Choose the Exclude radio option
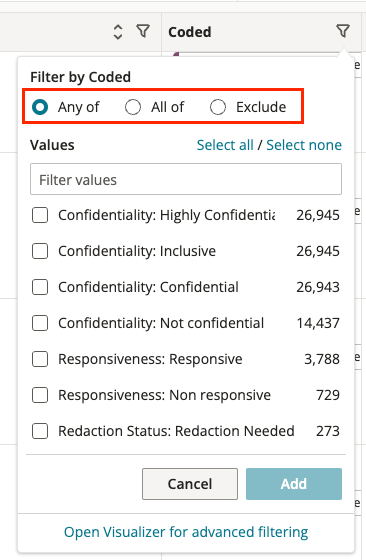The width and height of the screenshot is (366, 560). 218,107
